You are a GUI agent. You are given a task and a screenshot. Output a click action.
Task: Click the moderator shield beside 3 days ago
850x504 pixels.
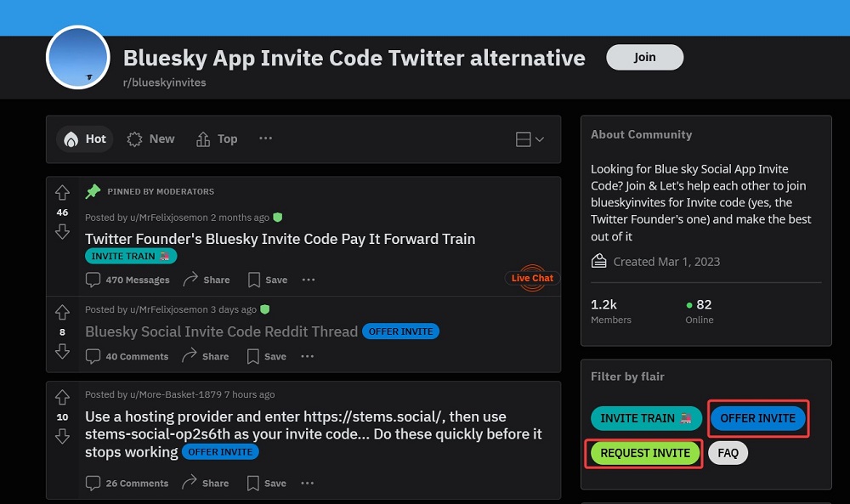coord(264,309)
